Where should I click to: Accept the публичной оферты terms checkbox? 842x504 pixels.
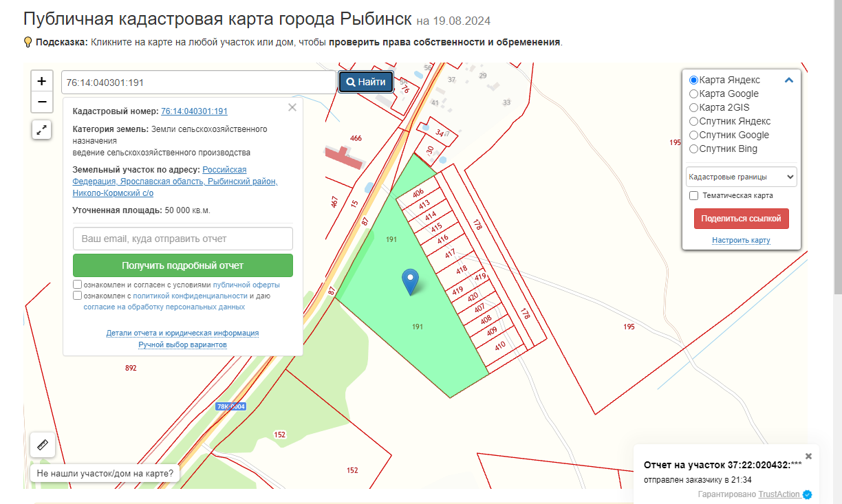pos(78,285)
